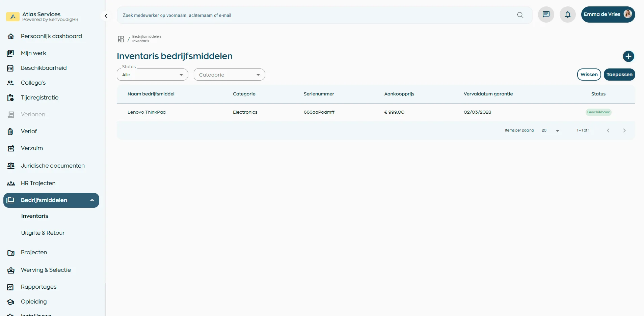Image resolution: width=644 pixels, height=316 pixels.
Task: Go to next page of results
Action: (x=624, y=131)
